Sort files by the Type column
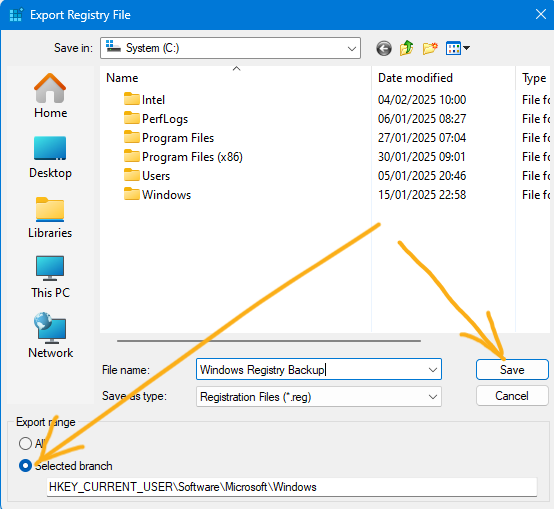This screenshot has height=509, width=554. tap(534, 78)
